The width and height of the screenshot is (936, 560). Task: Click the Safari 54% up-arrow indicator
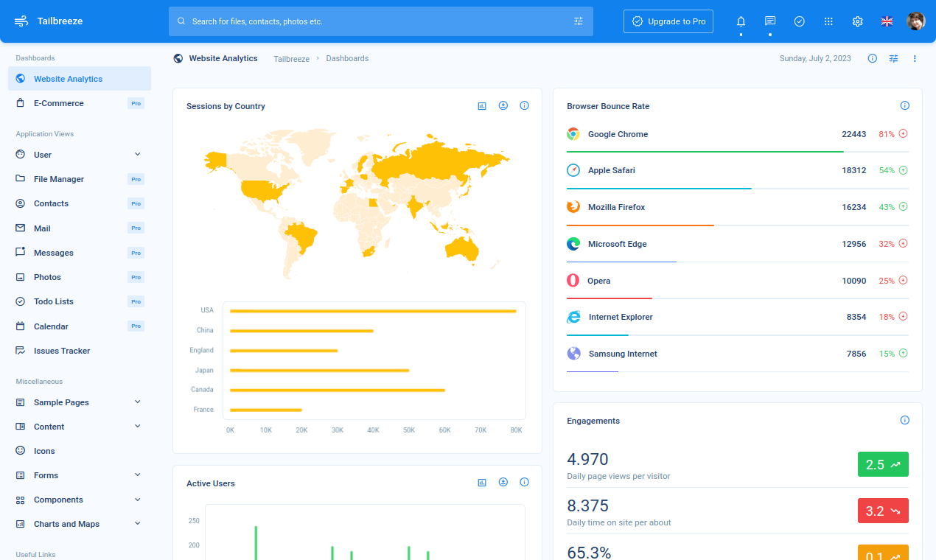[903, 170]
